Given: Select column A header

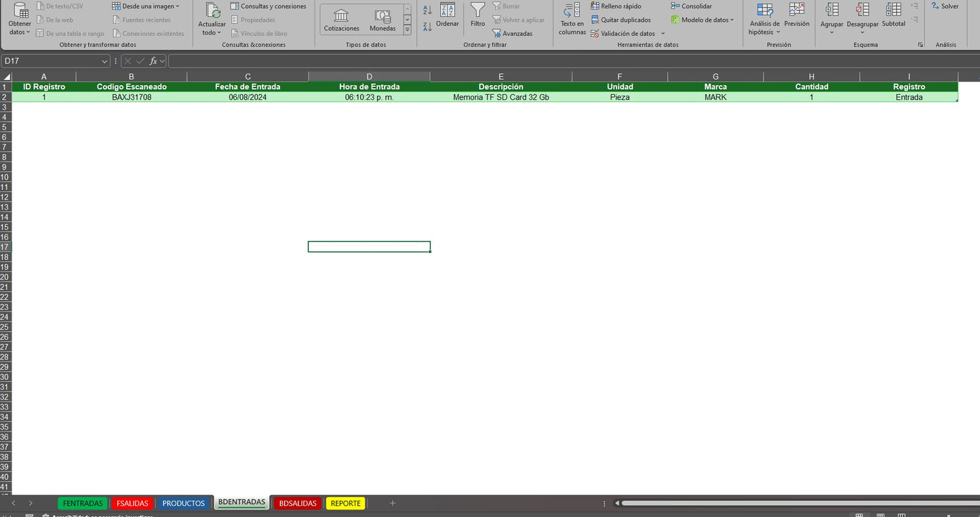Looking at the screenshot, I should tap(44, 77).
